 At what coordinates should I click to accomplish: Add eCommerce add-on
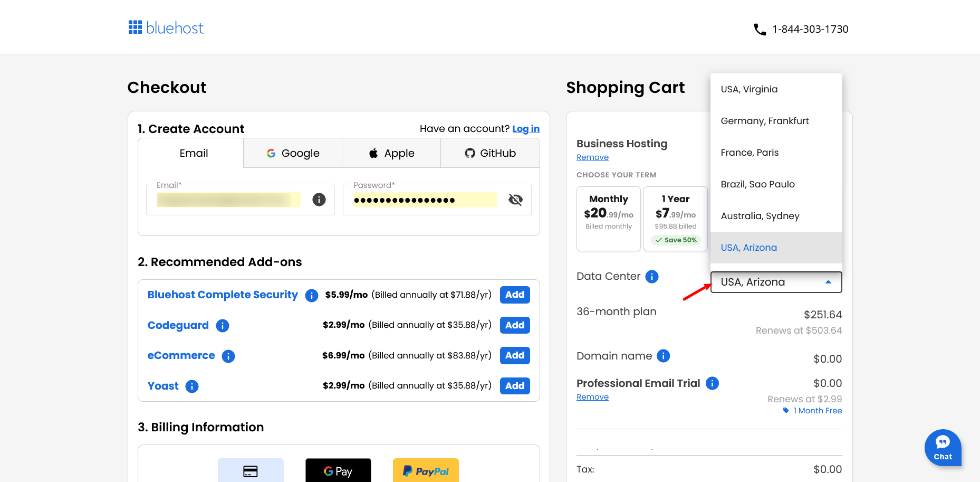515,356
